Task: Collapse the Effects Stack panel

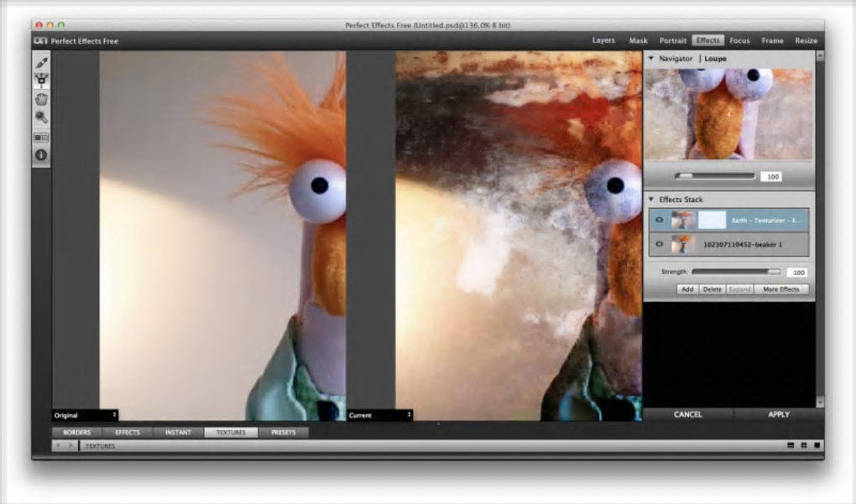Action: click(650, 200)
